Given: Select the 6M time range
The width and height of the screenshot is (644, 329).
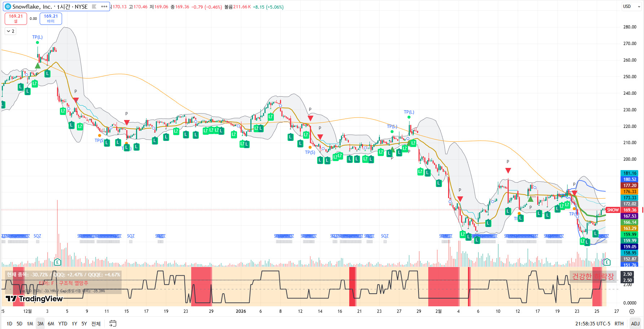Looking at the screenshot, I should coord(51,324).
